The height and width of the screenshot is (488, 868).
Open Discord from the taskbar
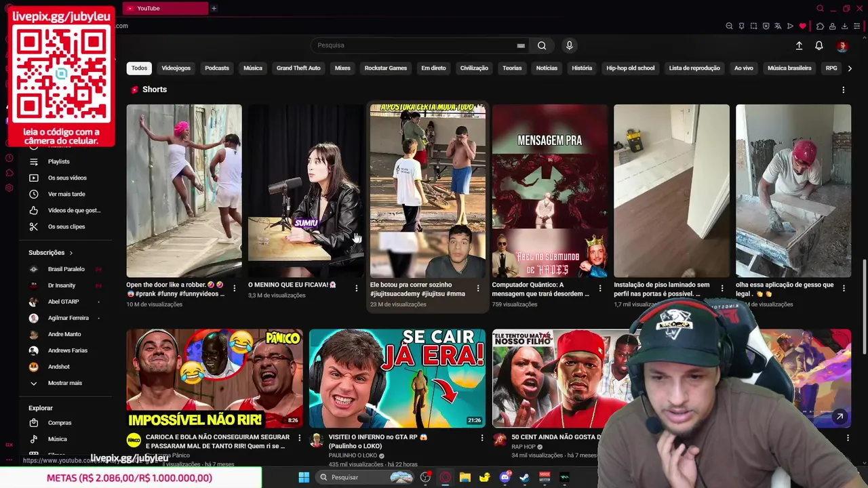pyautogui.click(x=505, y=477)
